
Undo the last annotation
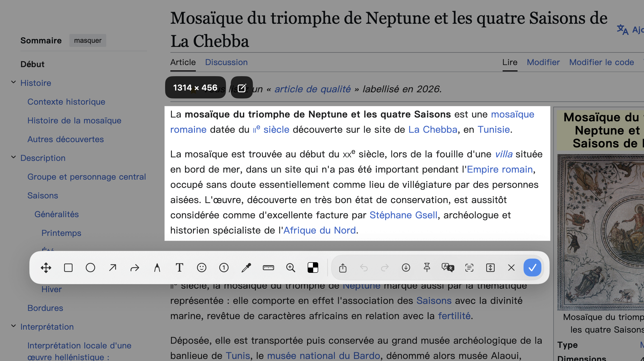click(x=364, y=268)
